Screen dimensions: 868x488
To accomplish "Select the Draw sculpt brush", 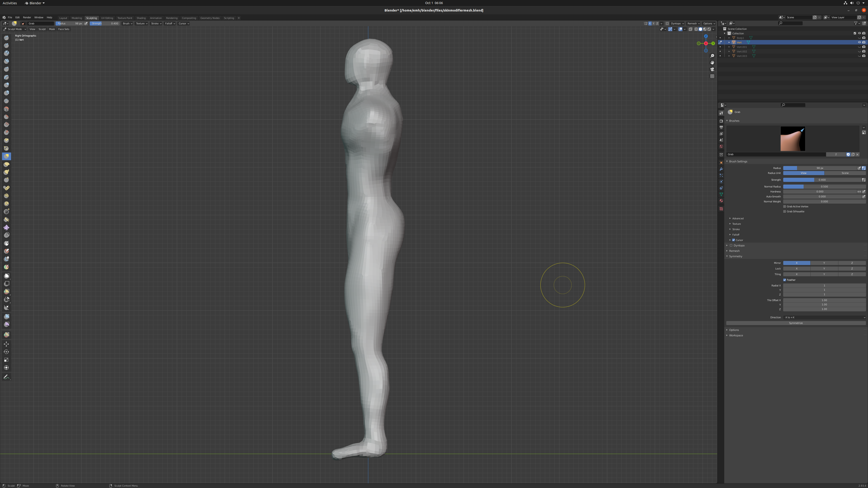I will tap(6, 37).
